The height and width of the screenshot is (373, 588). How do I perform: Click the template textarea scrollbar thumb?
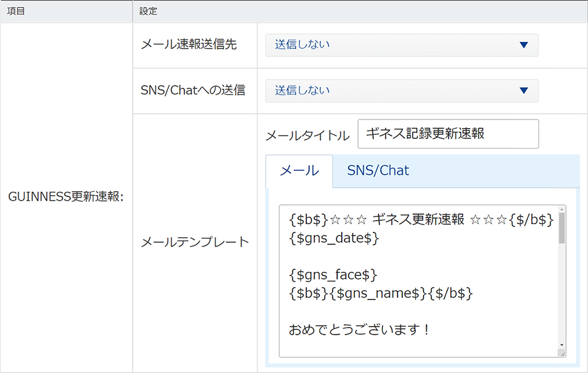coord(562,229)
